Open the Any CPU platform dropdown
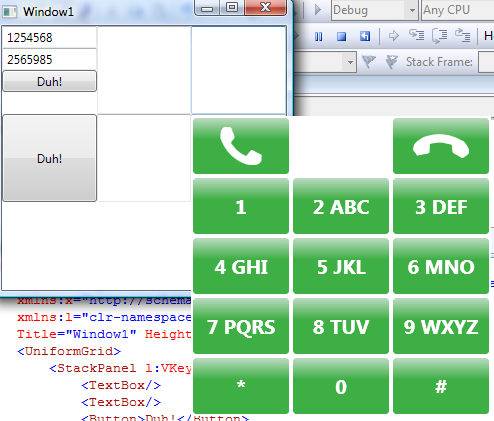Viewport: 494px width, 421px height. [x=458, y=10]
